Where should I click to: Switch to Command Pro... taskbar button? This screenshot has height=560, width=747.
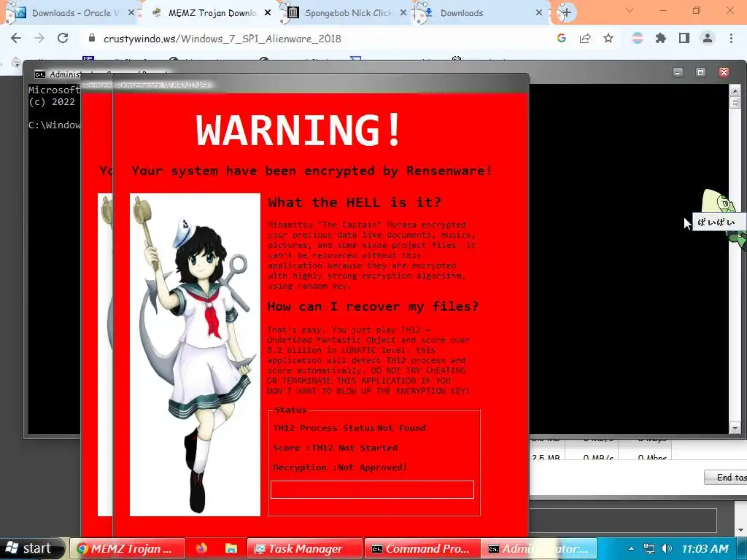tap(422, 548)
